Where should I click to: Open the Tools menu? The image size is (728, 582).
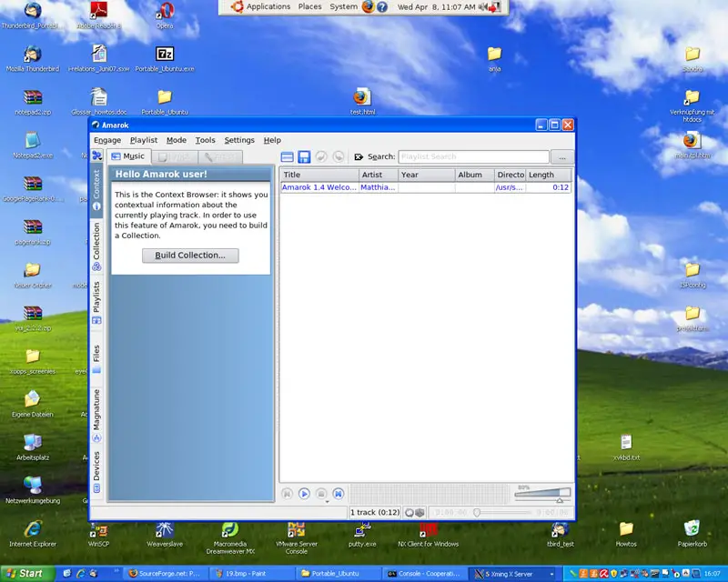point(206,140)
